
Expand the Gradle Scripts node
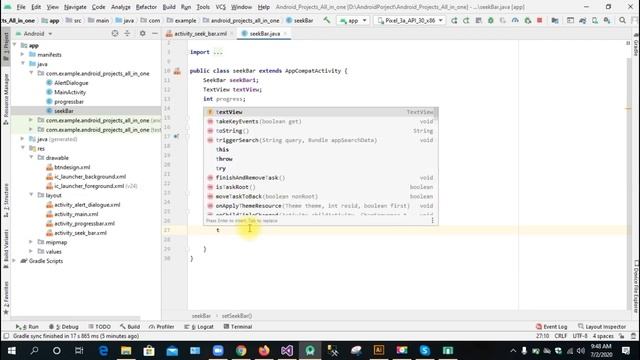15,261
